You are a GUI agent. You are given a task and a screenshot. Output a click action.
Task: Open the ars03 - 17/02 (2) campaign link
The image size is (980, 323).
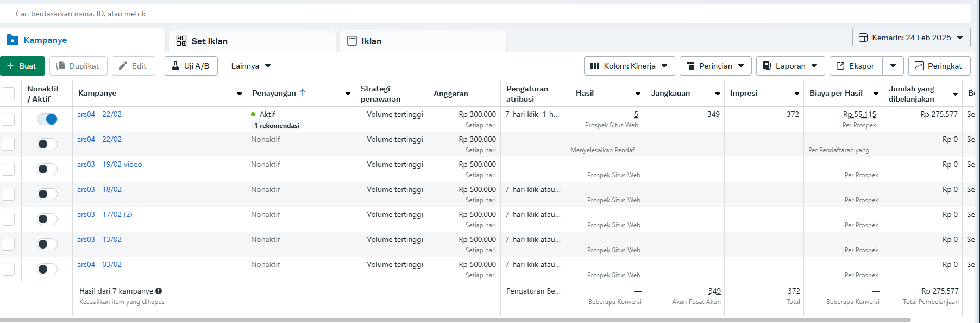click(104, 214)
